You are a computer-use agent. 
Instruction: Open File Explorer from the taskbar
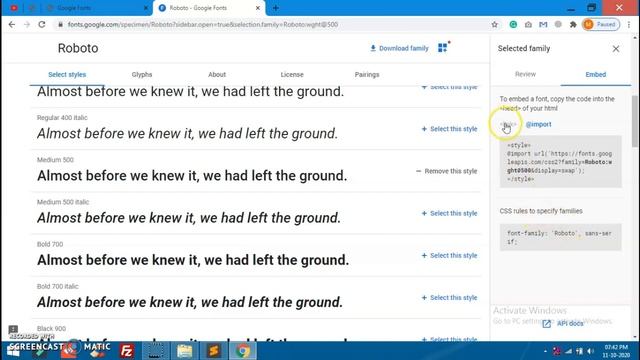[184, 351]
